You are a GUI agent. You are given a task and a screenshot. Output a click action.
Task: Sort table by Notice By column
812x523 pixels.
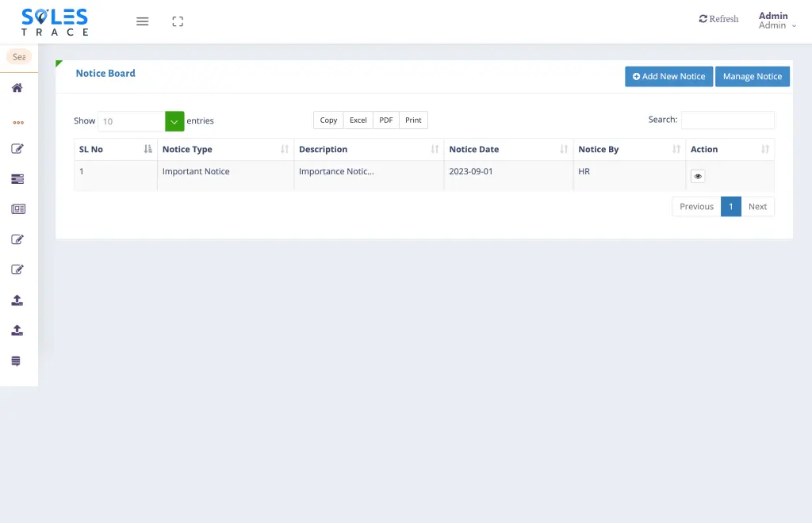point(629,149)
